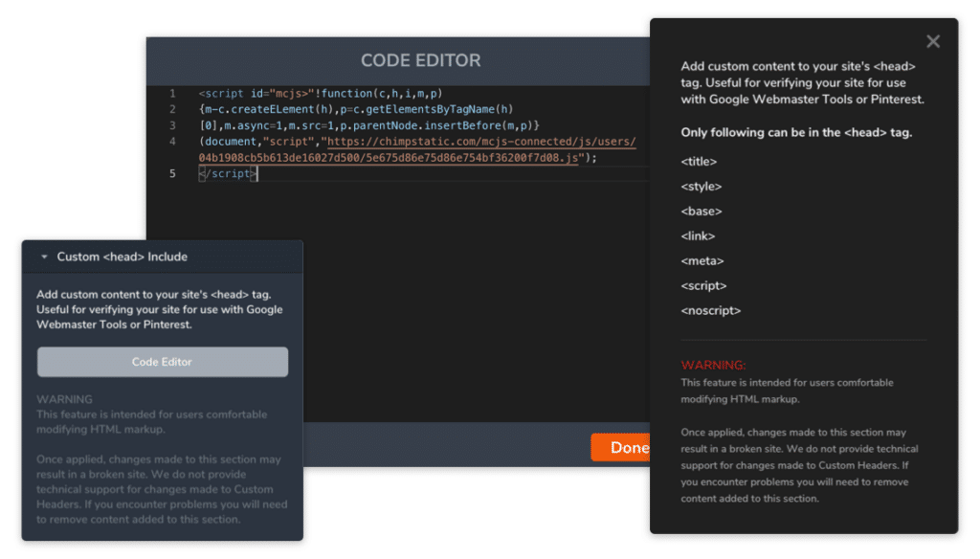This screenshot has height=559, width=980.
Task: Select the <style> tag entry
Action: pos(700,186)
